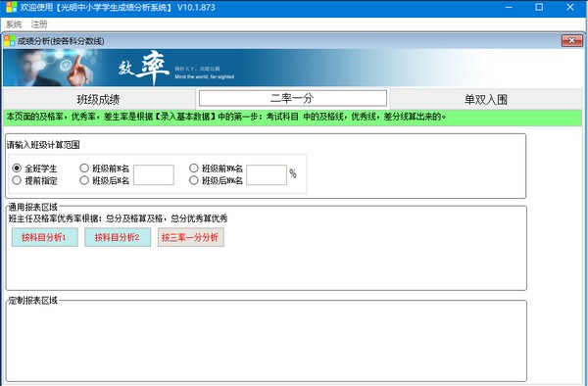The width and height of the screenshot is (588, 386).
Task: Click the 班主任及格率优秀率根据 description text
Action: click(x=118, y=218)
